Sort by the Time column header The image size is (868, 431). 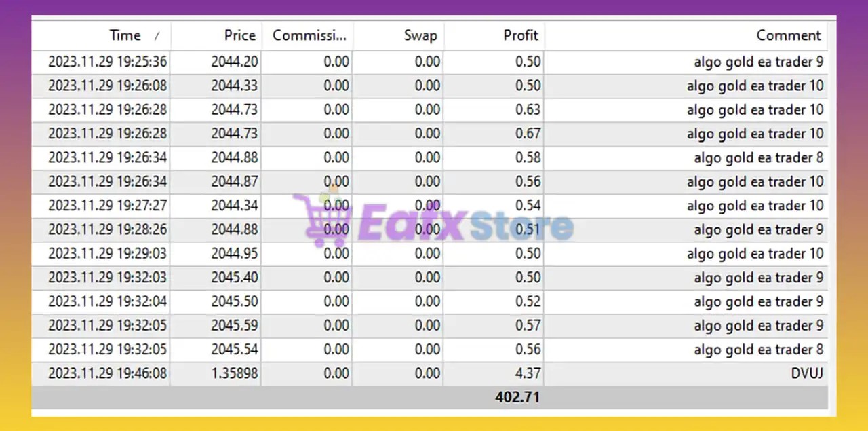pos(125,35)
